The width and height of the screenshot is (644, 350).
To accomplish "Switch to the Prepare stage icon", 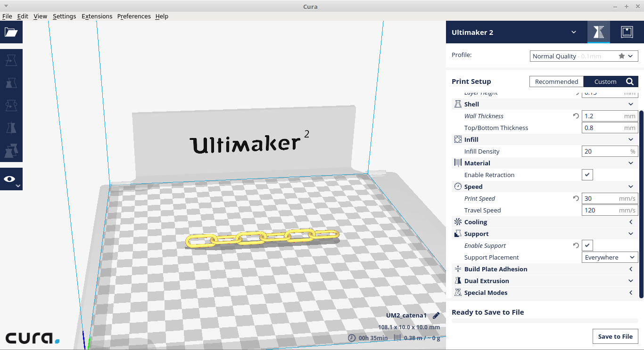I will (x=599, y=32).
